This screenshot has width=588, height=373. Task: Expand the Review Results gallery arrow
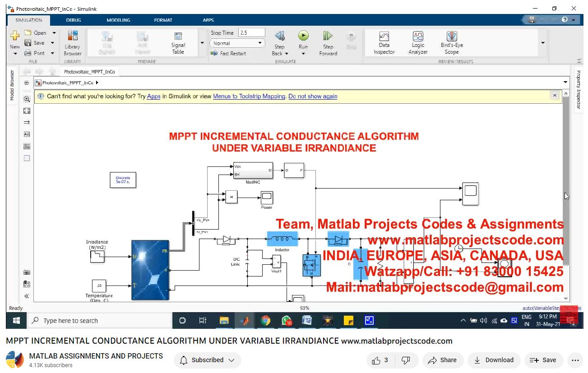pos(542,43)
